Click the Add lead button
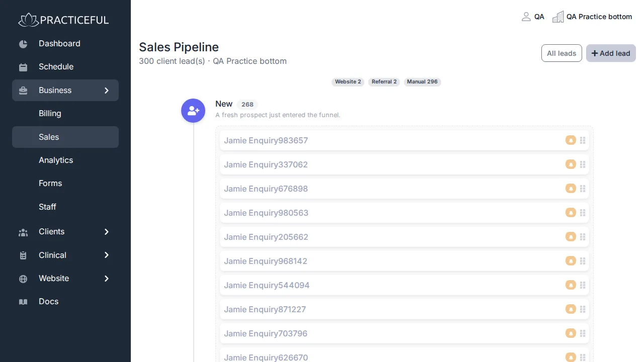The width and height of the screenshot is (644, 362). [x=611, y=53]
